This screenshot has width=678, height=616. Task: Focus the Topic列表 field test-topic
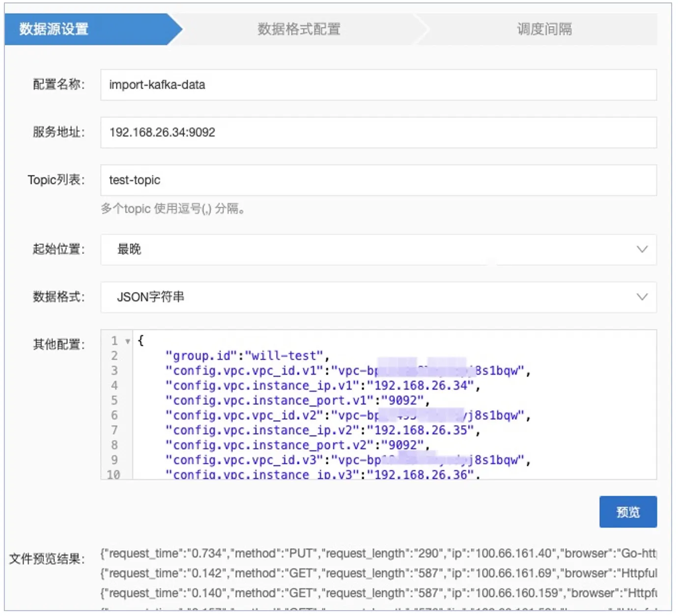(378, 180)
